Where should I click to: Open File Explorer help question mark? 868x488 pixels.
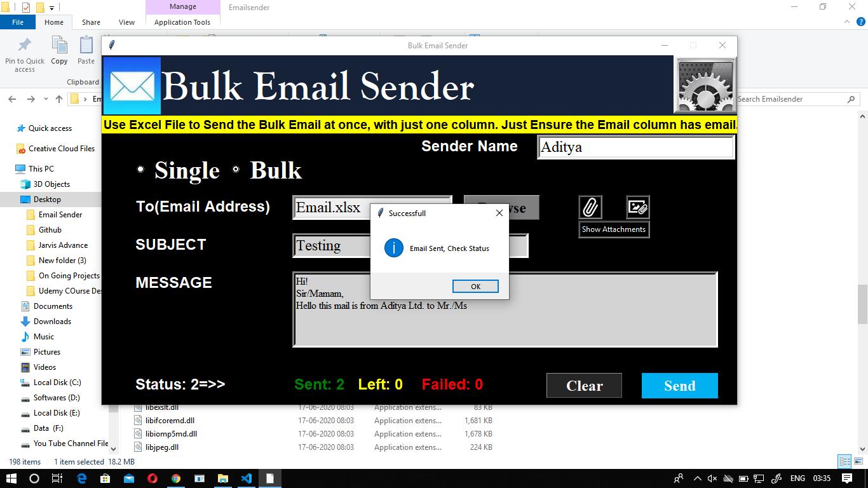(860, 22)
